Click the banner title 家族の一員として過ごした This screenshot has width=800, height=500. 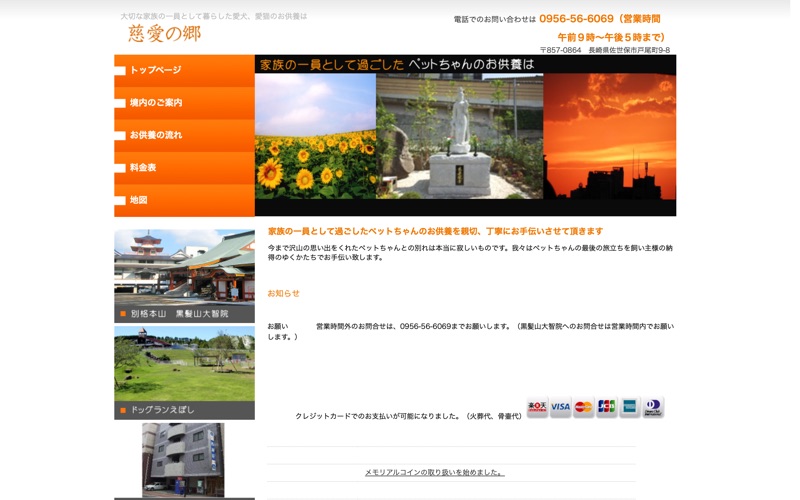click(332, 65)
